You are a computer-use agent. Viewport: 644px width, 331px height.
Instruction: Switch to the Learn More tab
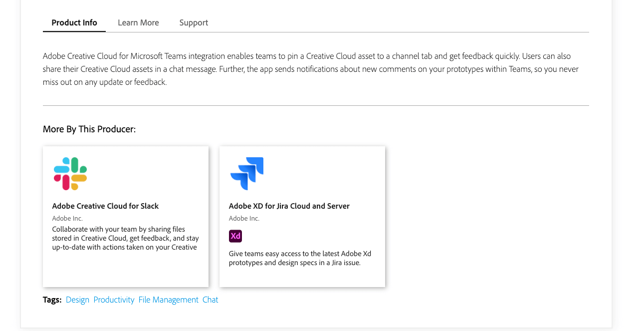tap(138, 22)
